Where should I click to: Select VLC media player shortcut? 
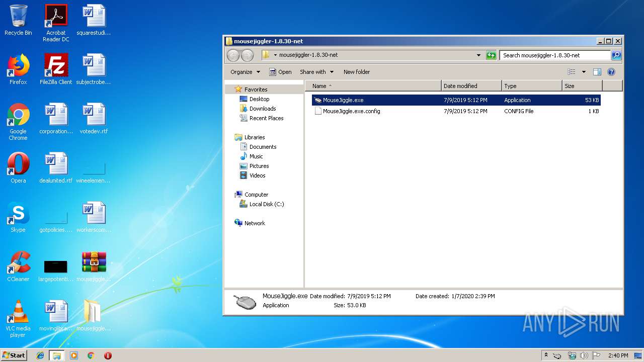18,319
